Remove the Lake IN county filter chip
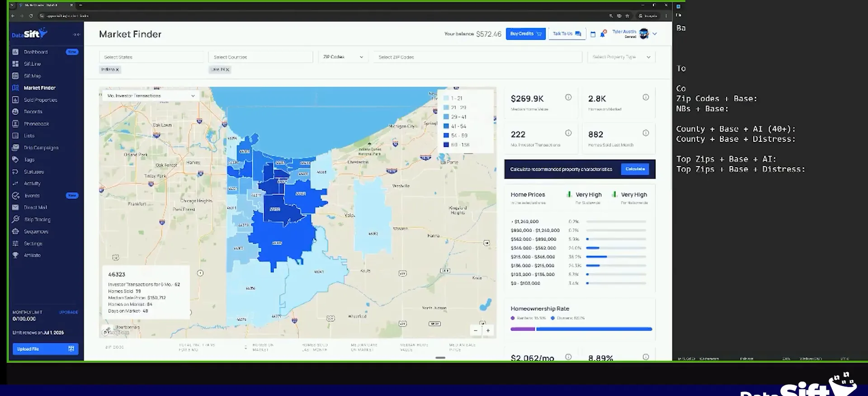The width and height of the screenshot is (868, 396). (x=227, y=70)
